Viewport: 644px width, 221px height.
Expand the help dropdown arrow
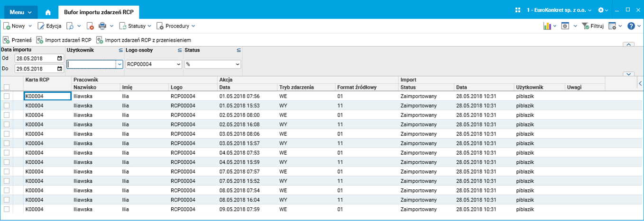[x=639, y=26]
